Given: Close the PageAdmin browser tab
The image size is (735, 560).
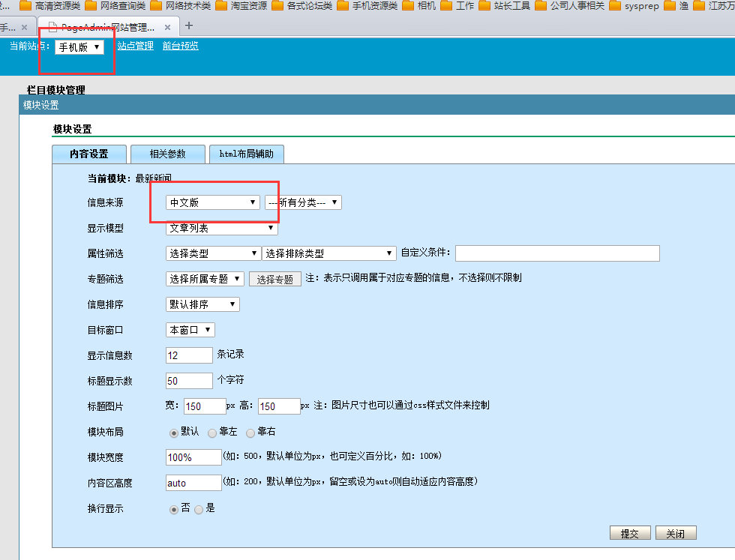Looking at the screenshot, I should click(x=169, y=27).
